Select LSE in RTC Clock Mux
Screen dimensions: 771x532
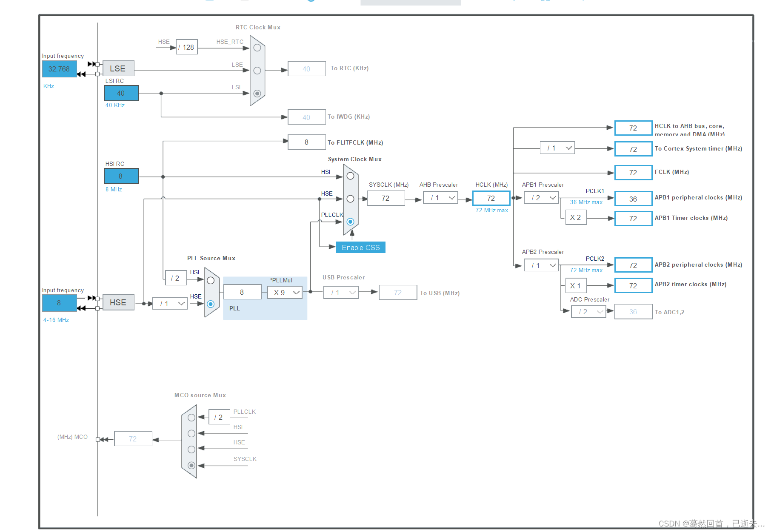[x=257, y=71]
